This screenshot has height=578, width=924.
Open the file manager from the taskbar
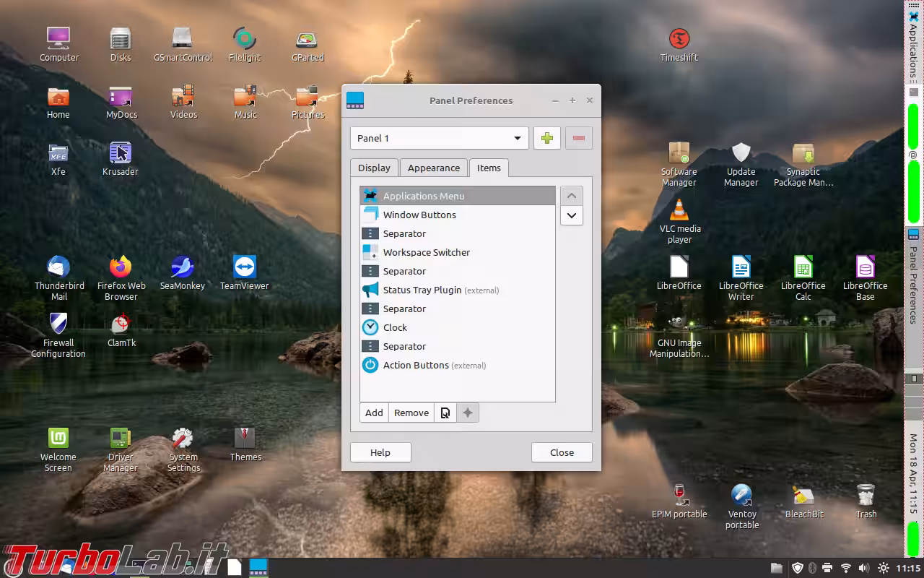[776, 567]
